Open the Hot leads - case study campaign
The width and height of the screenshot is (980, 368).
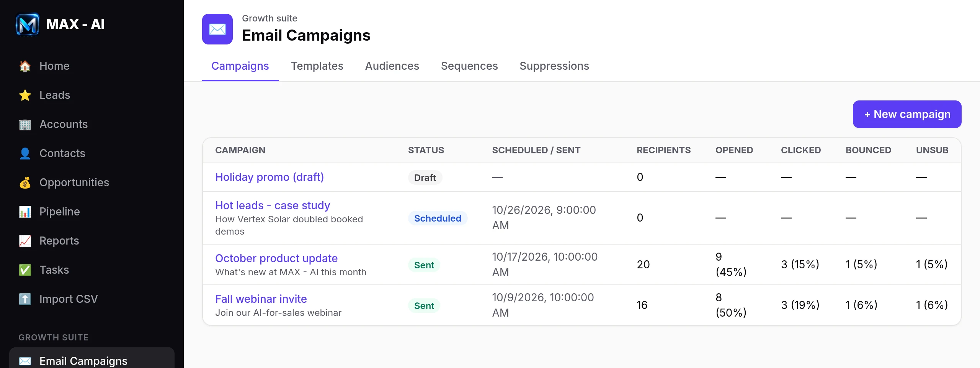tap(273, 205)
